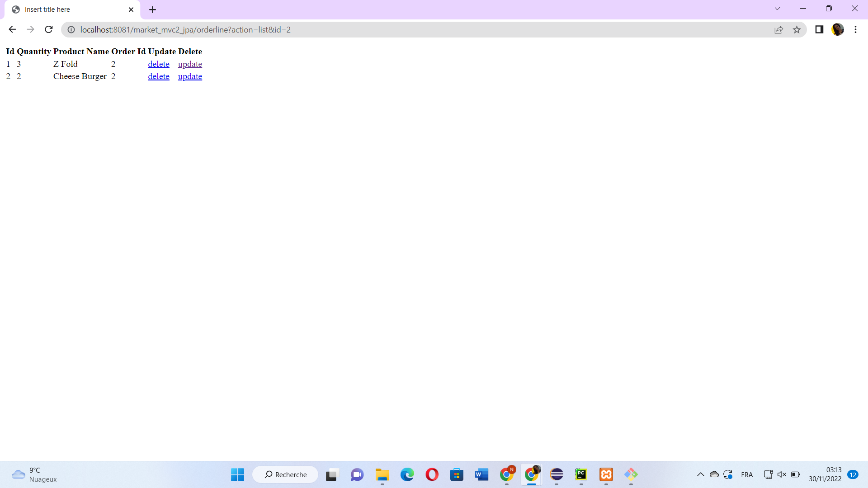Open Chrome three-dot menu
This screenshot has width=868, height=488.
point(855,29)
